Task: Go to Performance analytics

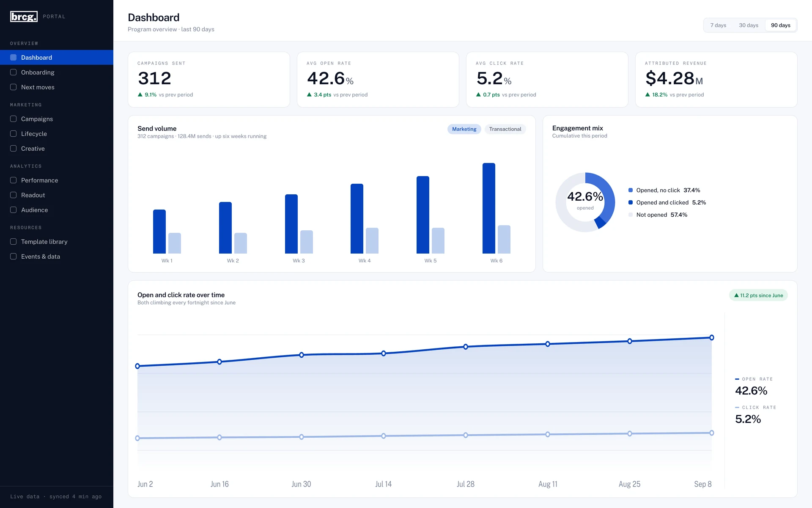Action: [x=57, y=180]
